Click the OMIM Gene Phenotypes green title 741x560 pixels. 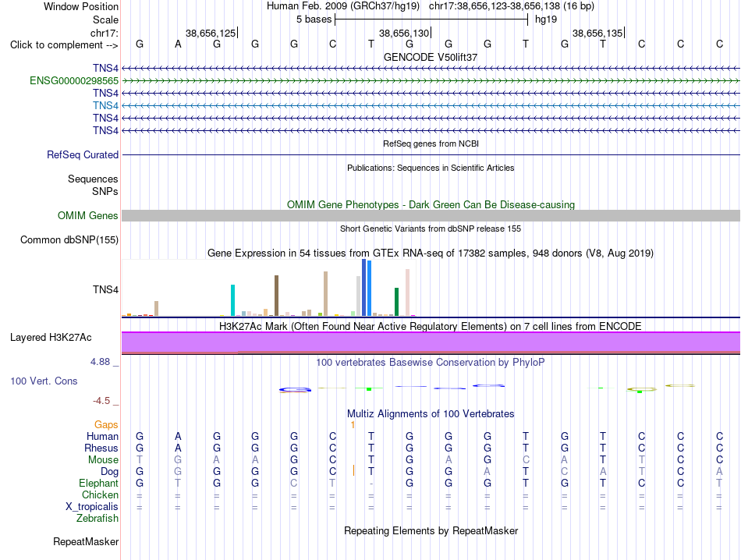click(431, 204)
